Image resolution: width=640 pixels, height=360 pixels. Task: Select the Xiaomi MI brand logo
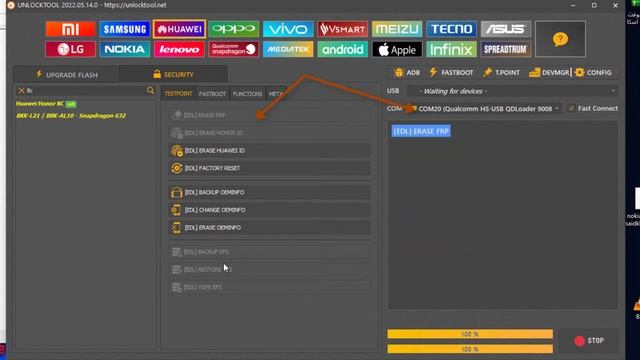pos(71,29)
